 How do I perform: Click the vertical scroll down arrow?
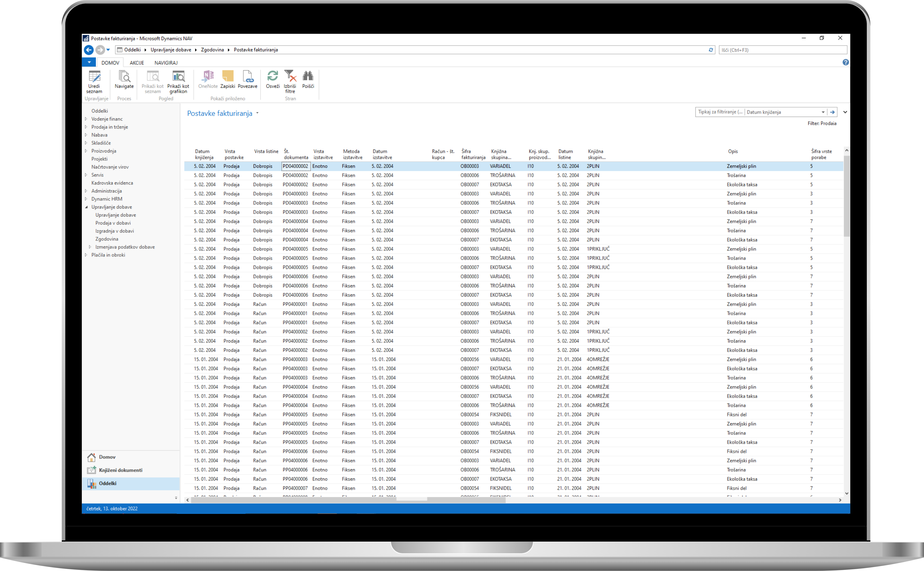847,493
